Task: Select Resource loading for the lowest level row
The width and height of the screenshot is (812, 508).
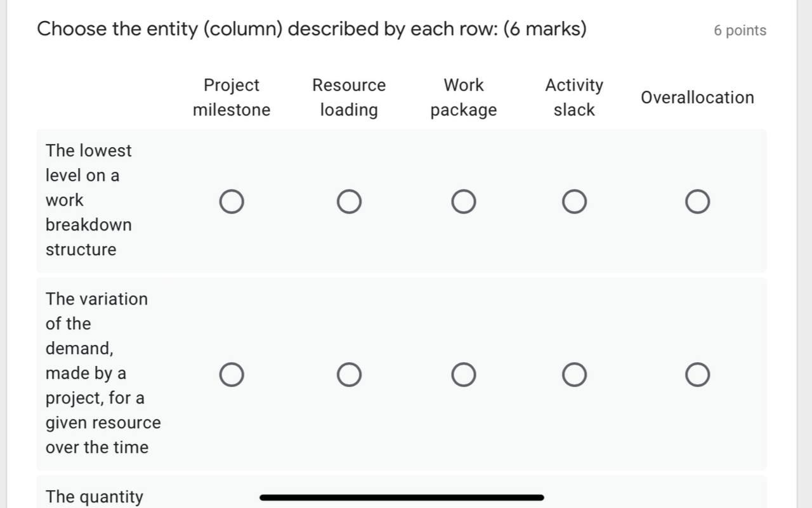Action: pyautogui.click(x=348, y=201)
